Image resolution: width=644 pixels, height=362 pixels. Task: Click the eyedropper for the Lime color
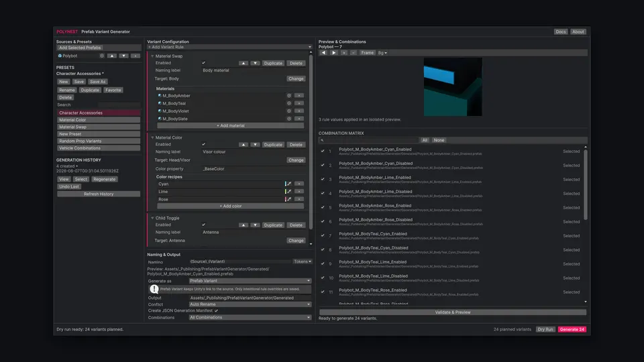[289, 192]
